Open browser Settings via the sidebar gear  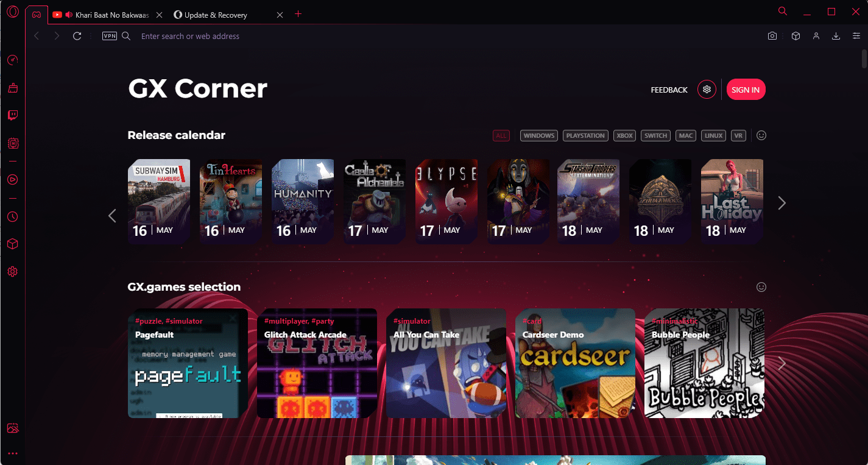pyautogui.click(x=12, y=271)
